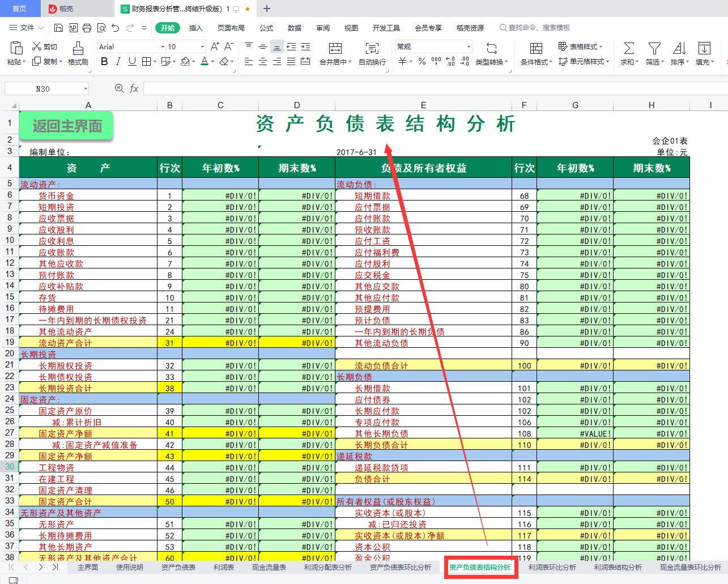Toggle underline formatting

tap(132, 61)
